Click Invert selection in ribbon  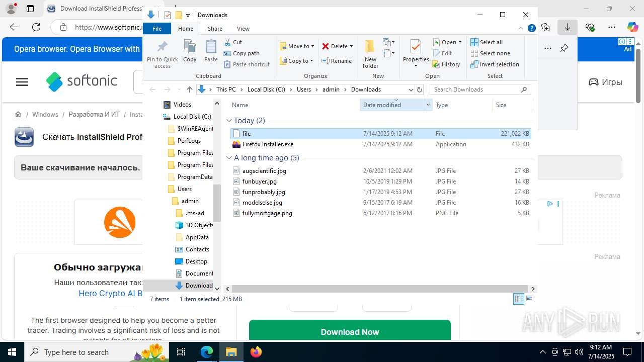click(x=495, y=64)
